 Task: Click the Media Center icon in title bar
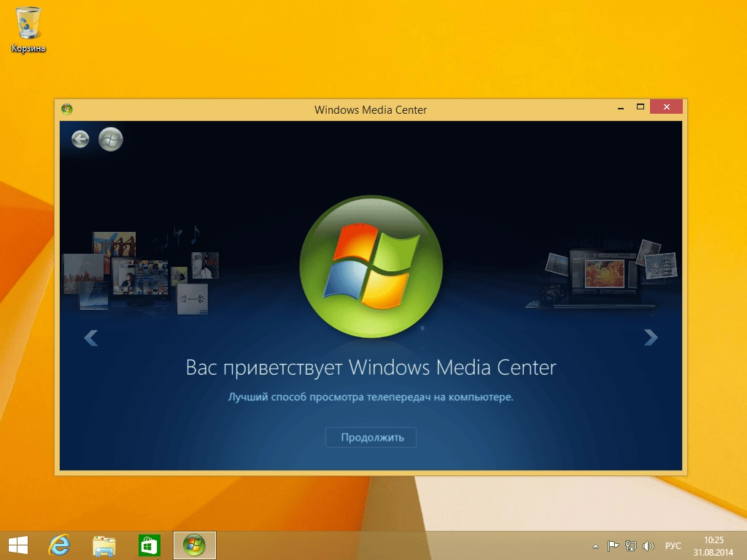pyautogui.click(x=66, y=109)
